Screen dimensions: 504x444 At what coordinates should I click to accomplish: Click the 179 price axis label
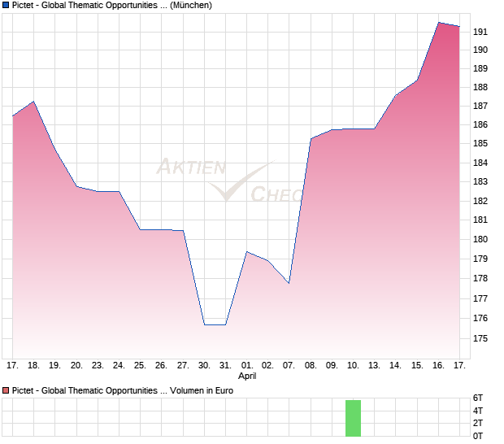coord(480,259)
